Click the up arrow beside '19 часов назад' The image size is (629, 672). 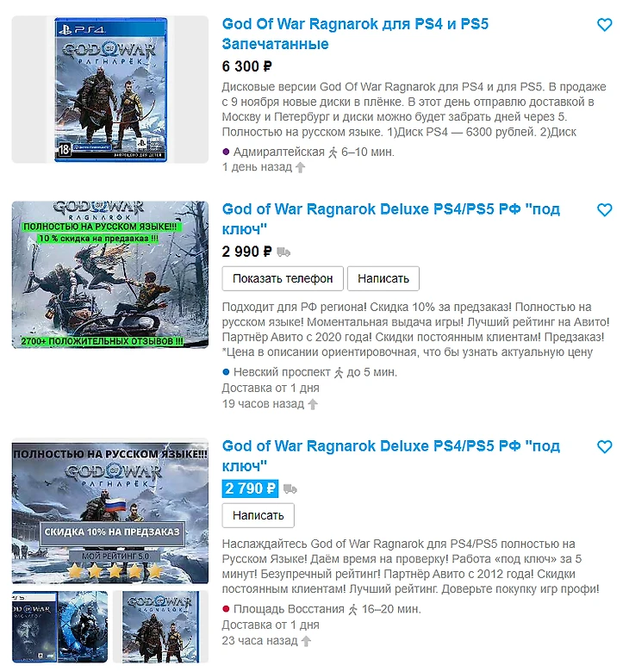tap(313, 404)
